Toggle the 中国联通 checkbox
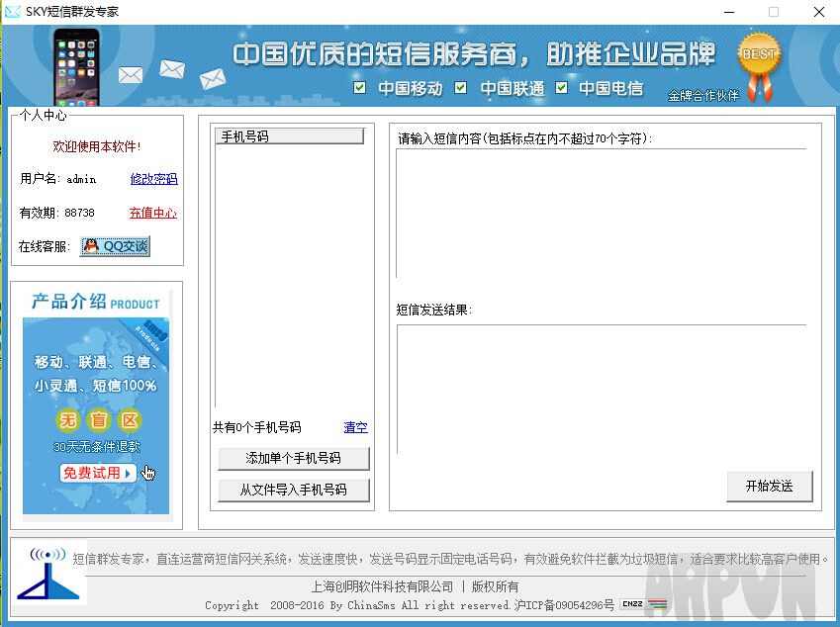This screenshot has width=840, height=627. pyautogui.click(x=460, y=87)
